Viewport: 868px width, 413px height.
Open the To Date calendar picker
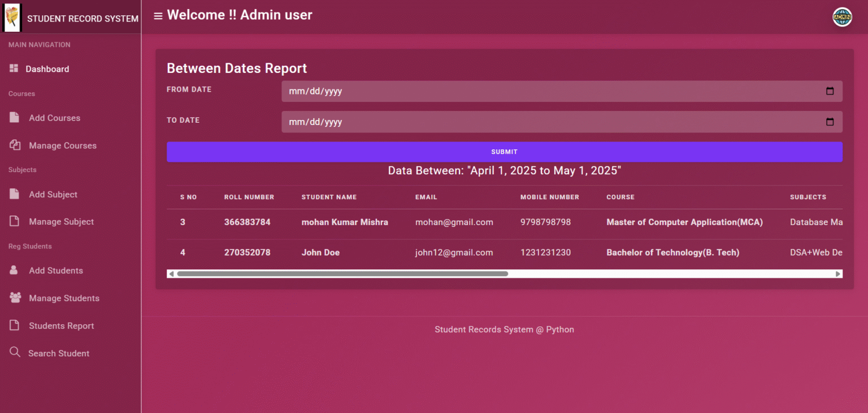829,121
